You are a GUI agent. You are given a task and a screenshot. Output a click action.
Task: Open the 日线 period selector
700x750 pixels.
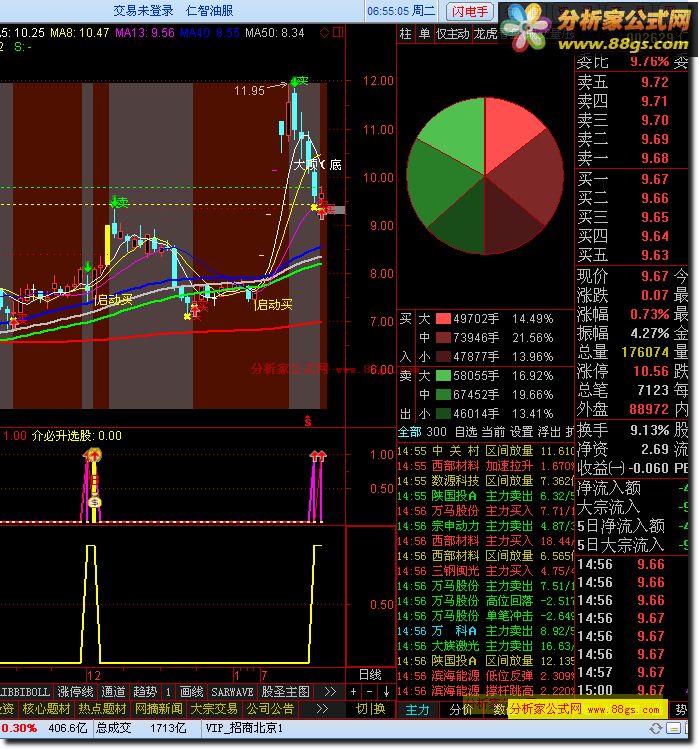tap(370, 675)
